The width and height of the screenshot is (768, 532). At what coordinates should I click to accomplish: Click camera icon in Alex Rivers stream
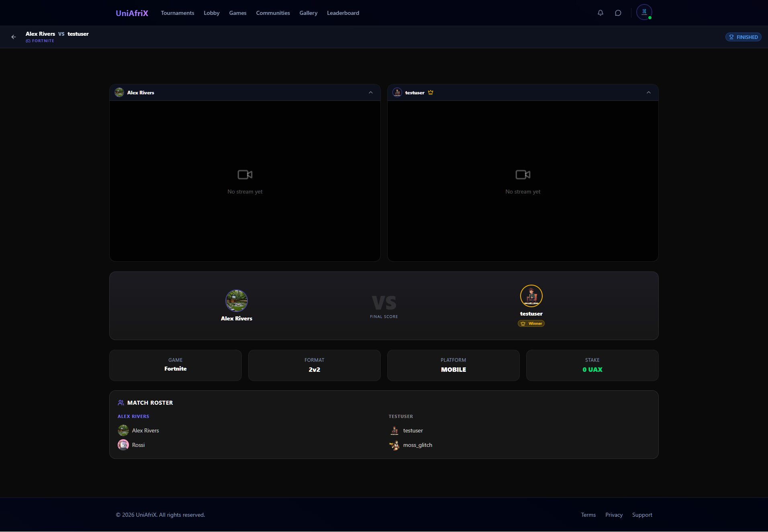click(x=245, y=175)
